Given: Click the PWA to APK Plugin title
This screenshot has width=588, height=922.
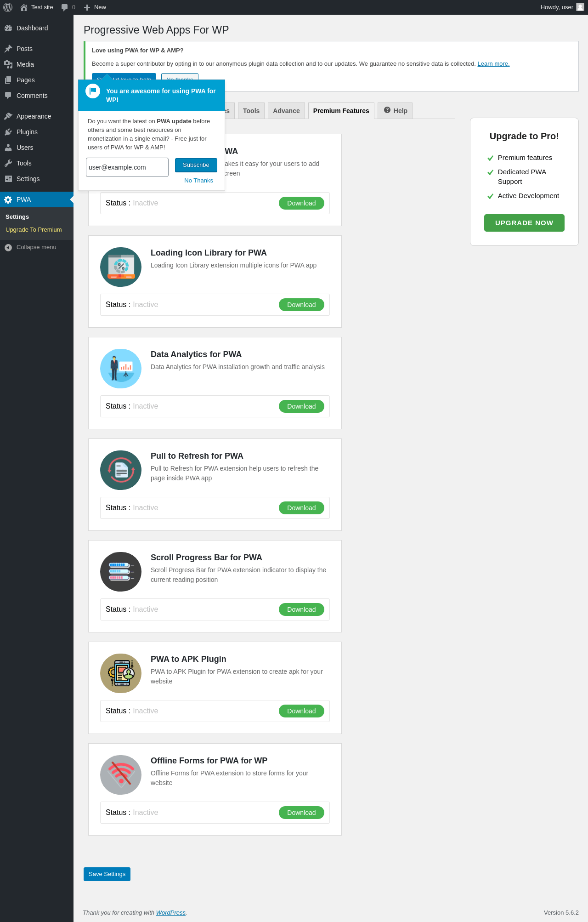Looking at the screenshot, I should click(x=188, y=659).
